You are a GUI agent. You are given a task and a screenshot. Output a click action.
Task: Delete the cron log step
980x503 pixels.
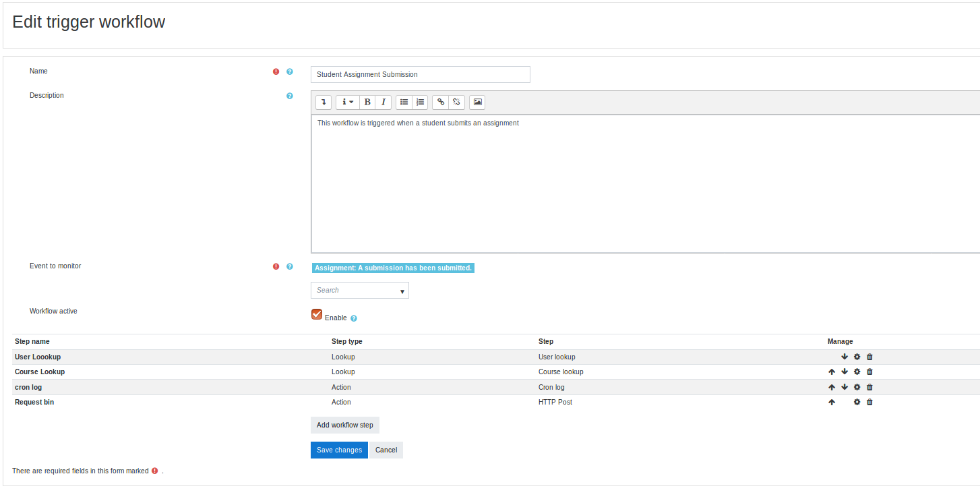[869, 387]
